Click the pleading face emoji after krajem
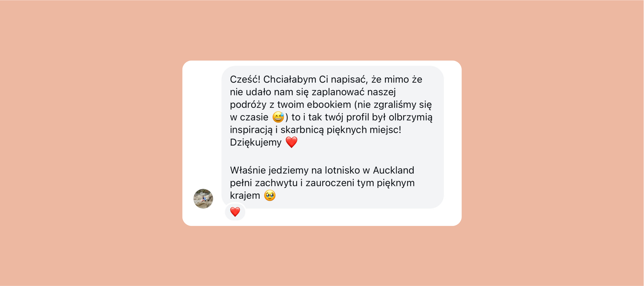The width and height of the screenshot is (644, 286). [270, 195]
